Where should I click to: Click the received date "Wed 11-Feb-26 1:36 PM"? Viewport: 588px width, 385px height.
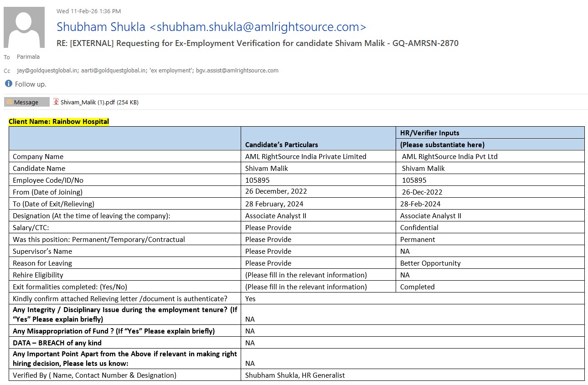coord(88,11)
